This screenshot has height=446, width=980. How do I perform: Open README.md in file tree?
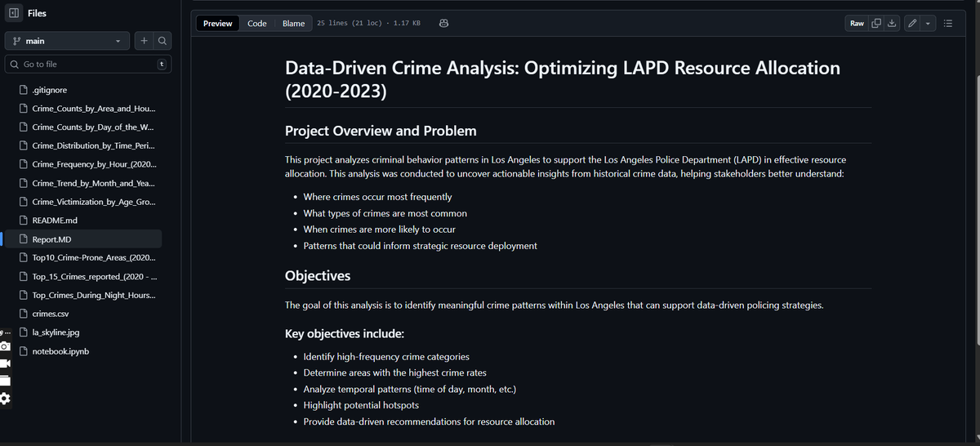(55, 221)
